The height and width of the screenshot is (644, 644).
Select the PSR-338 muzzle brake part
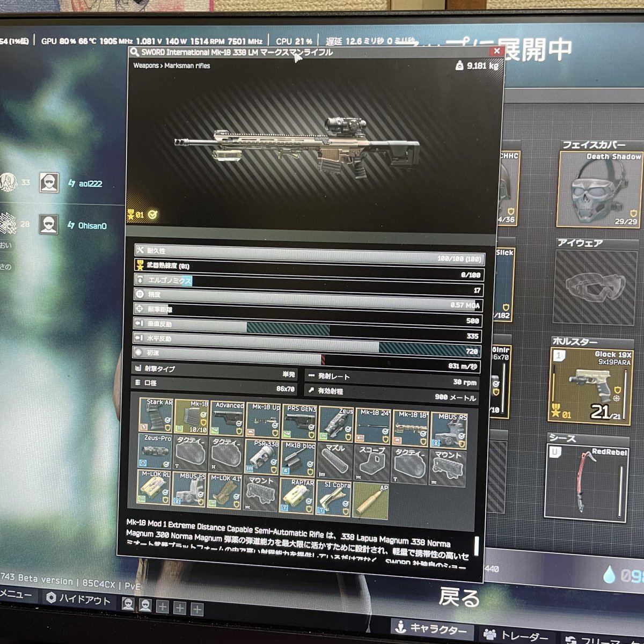(262, 457)
